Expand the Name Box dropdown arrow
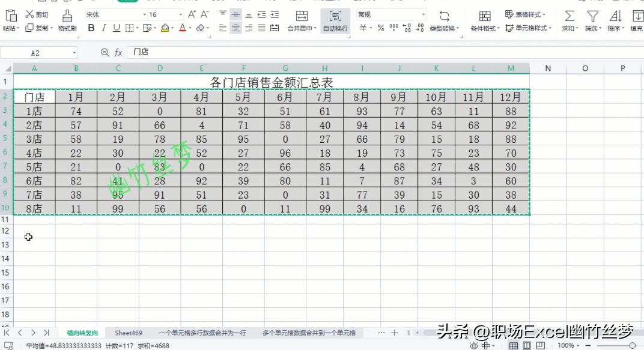The width and height of the screenshot is (644, 350). click(x=74, y=53)
